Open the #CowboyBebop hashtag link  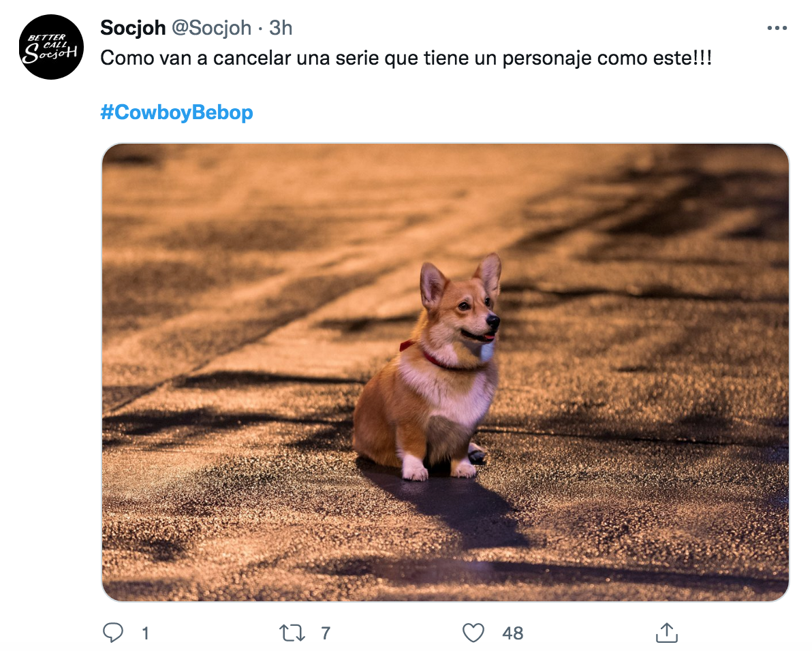176,112
